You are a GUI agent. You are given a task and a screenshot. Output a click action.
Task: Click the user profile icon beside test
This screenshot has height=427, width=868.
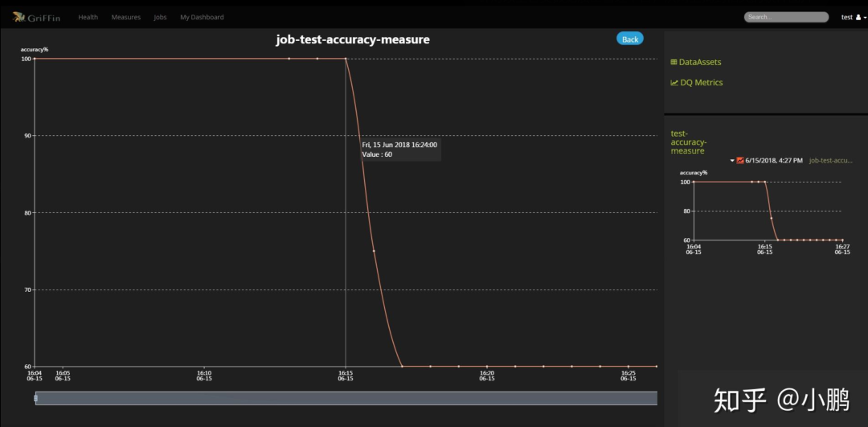tap(858, 17)
